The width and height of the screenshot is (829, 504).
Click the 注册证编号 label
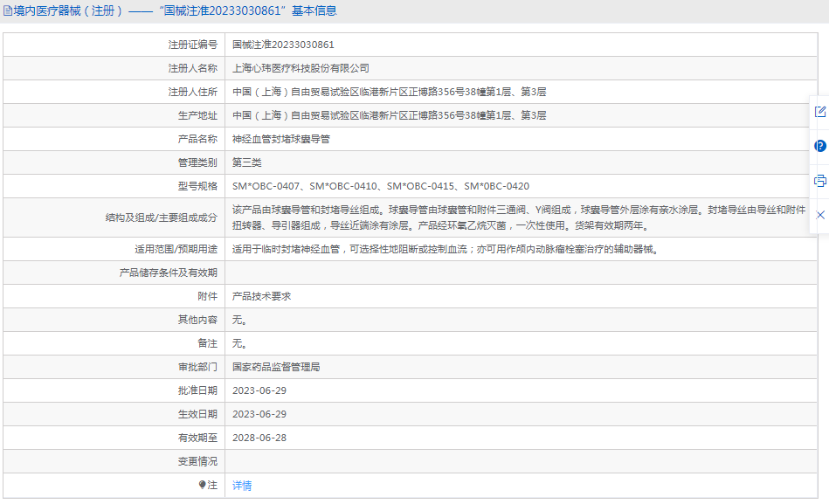pos(192,45)
